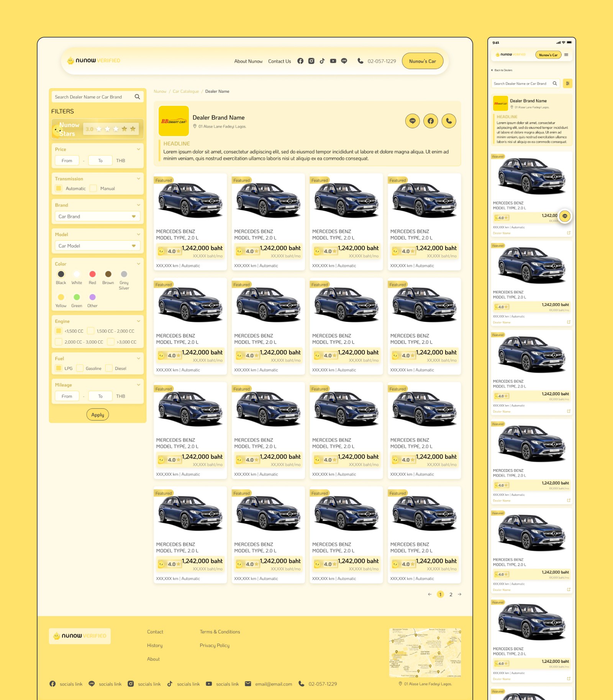Click the phone icon beside 02-057-1229 in header
This screenshot has width=613, height=700.
tap(360, 61)
